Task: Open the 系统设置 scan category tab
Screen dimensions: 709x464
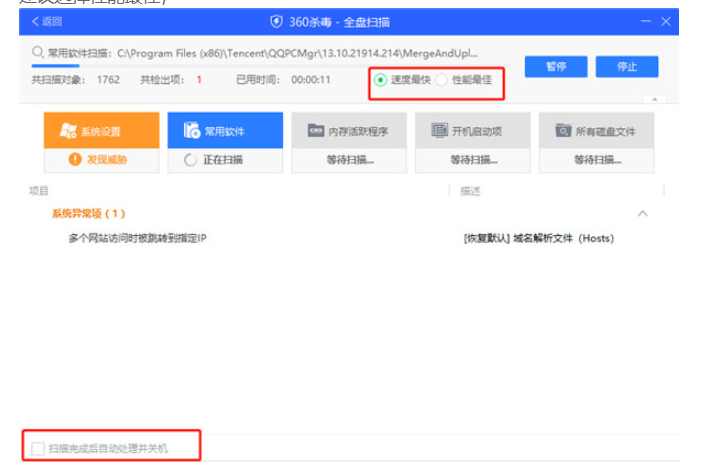Action: tap(101, 130)
